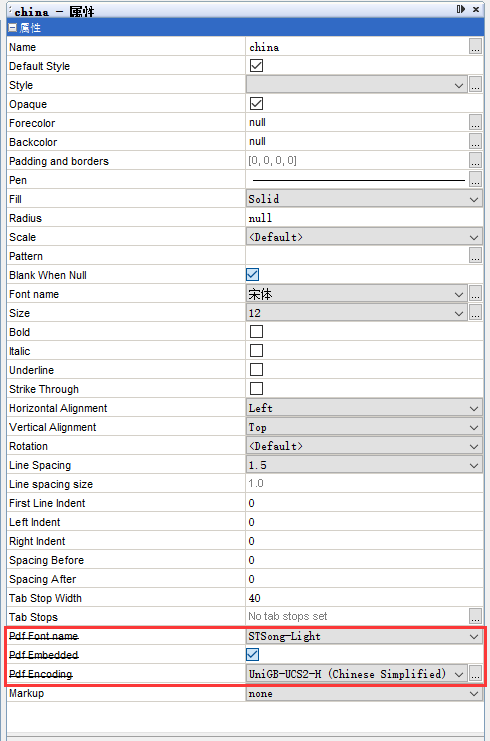Click the Right Indent value field
Image resolution: width=490 pixels, height=741 pixels.
364,541
